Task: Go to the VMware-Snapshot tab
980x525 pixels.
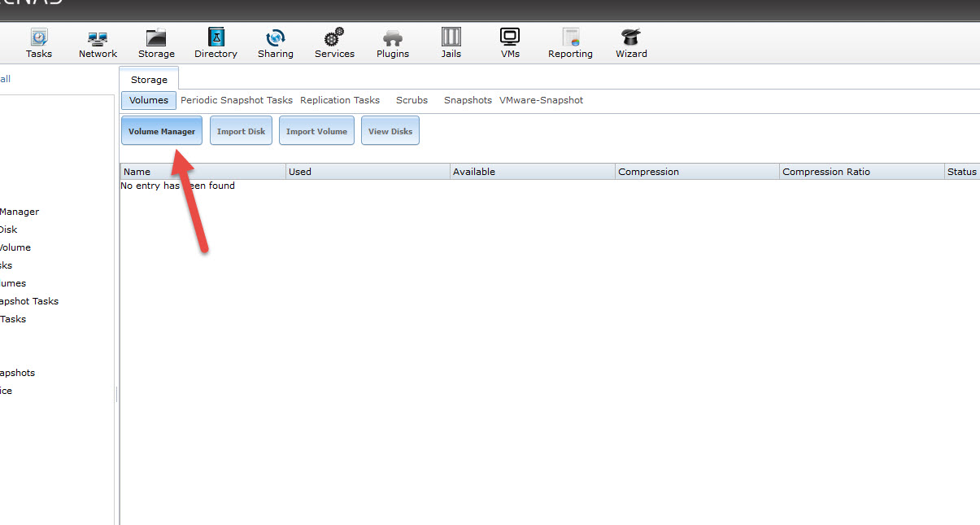Action: point(541,100)
